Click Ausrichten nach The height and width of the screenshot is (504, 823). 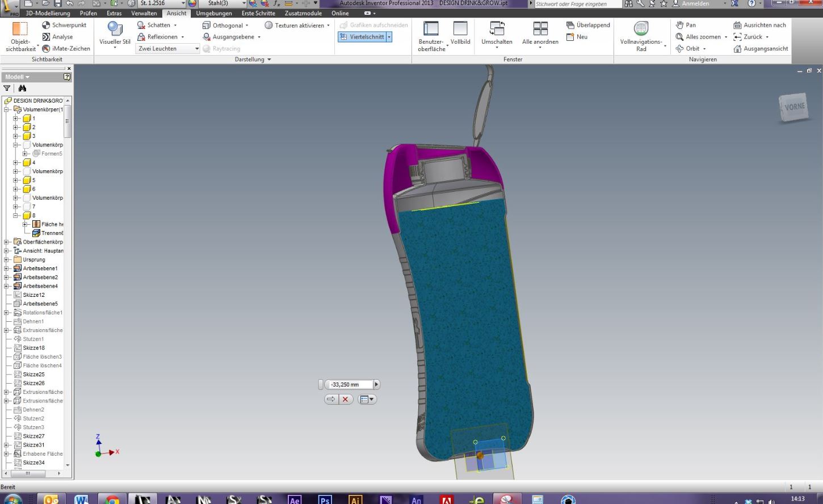click(x=760, y=25)
